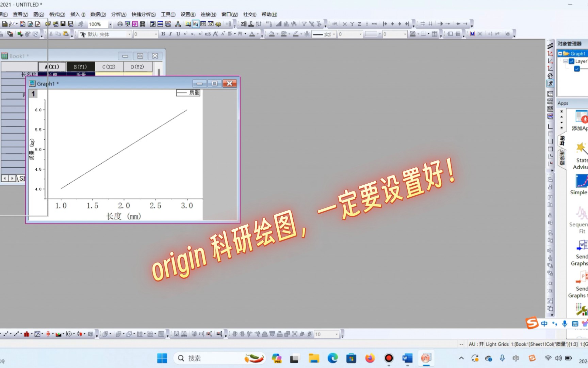Open a new project with the New icon
This screenshot has height=368, width=588.
5,23
